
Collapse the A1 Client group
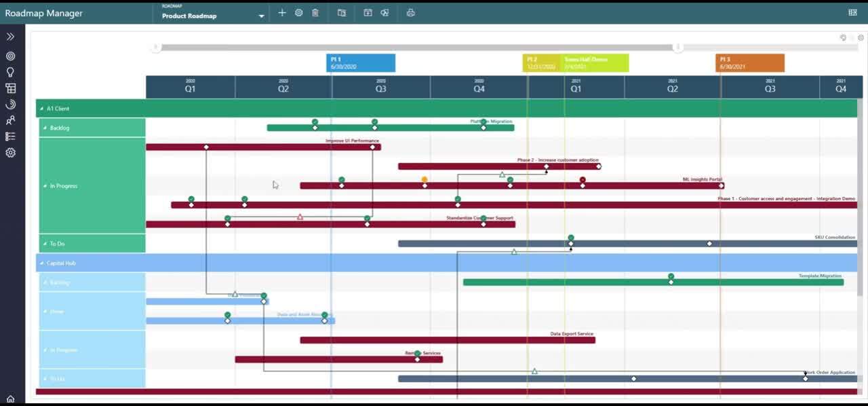tap(41, 109)
